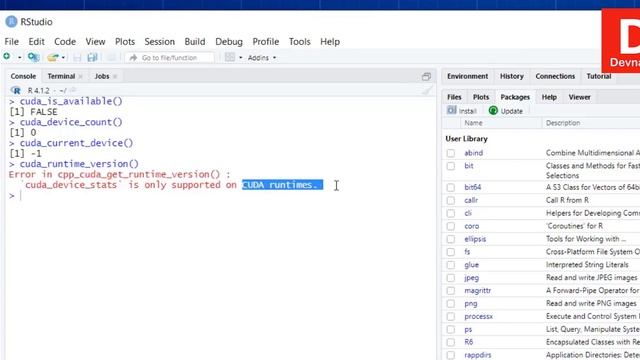
Task: Click the Open File folder icon
Action: 53,58
